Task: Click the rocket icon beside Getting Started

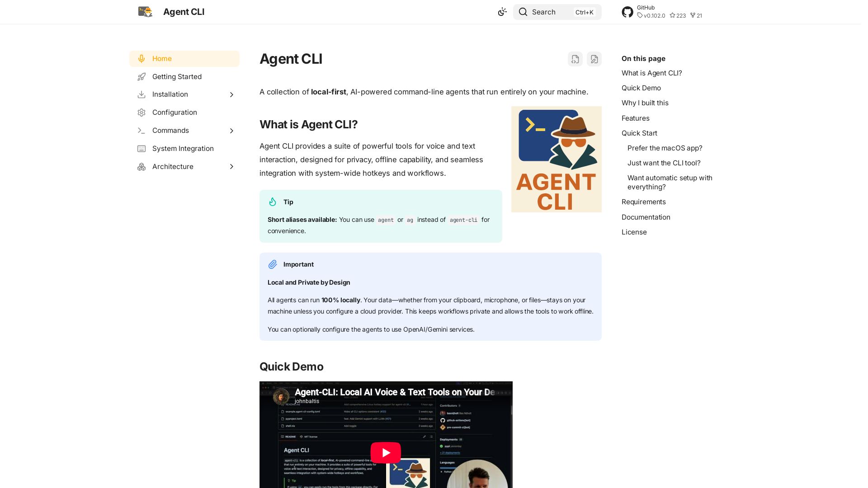Action: (142, 77)
